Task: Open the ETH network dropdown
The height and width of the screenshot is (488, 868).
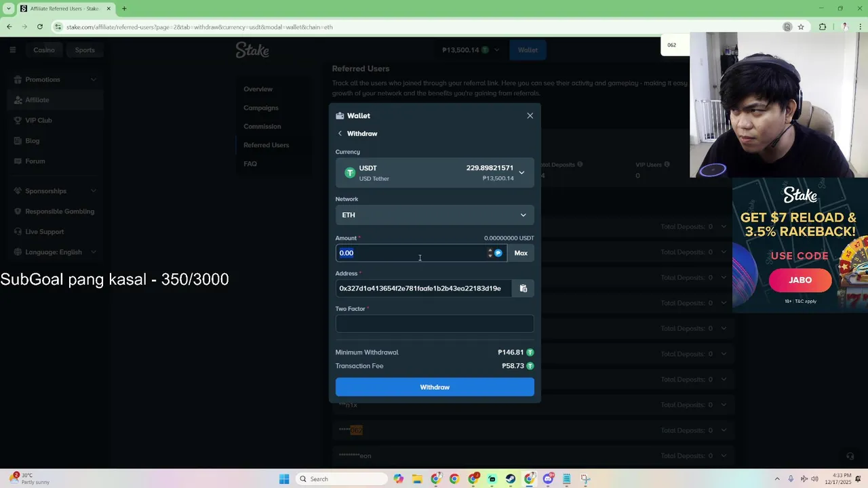Action: click(x=435, y=215)
